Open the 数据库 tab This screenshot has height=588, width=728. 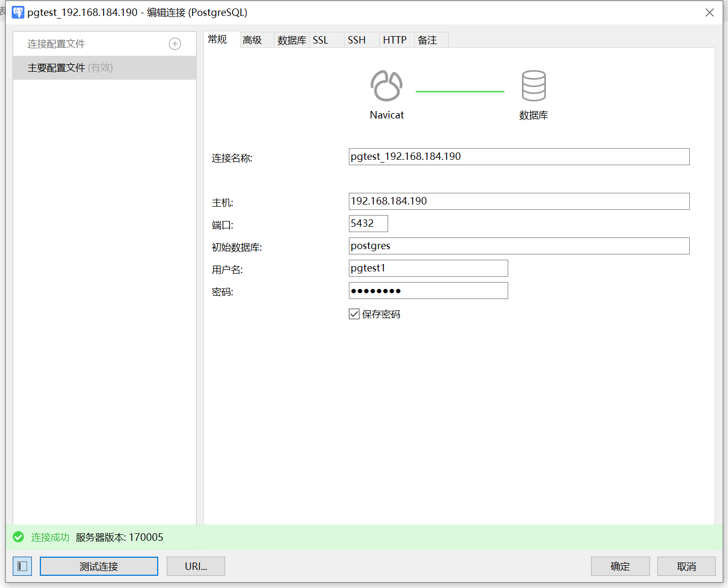tap(292, 40)
